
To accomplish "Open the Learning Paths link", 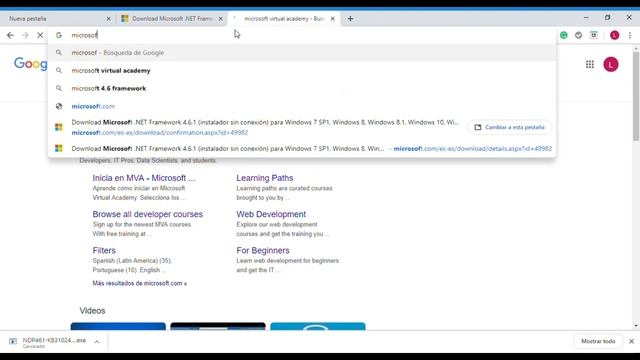I will click(x=264, y=178).
